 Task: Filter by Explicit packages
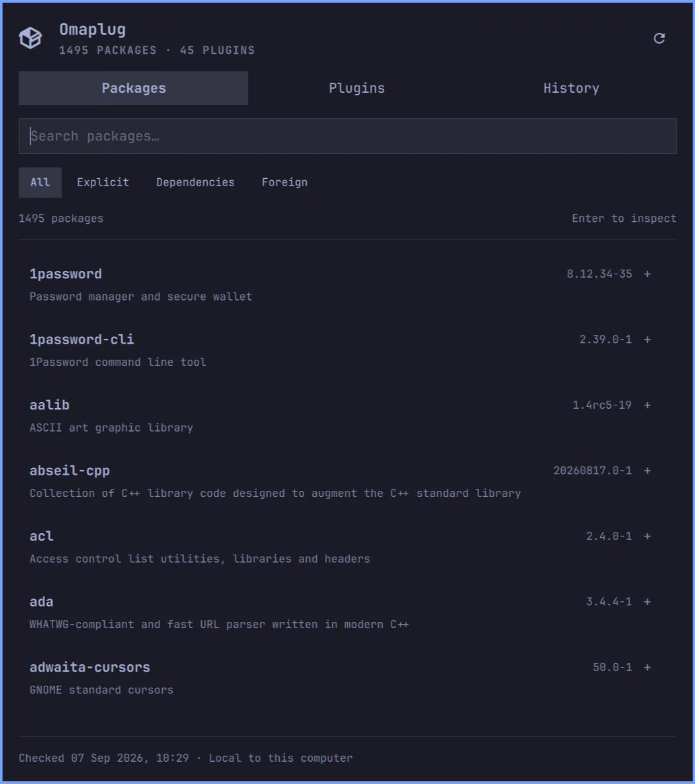pyautogui.click(x=102, y=182)
